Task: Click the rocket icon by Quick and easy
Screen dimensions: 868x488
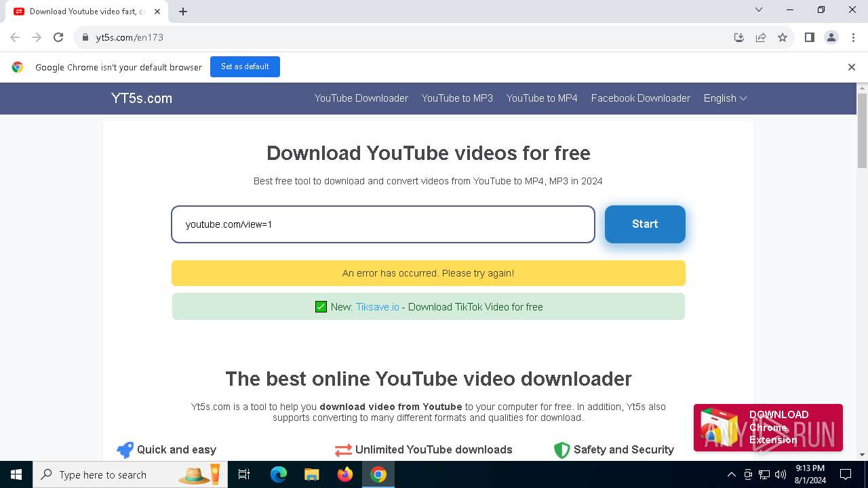Action: (x=125, y=450)
